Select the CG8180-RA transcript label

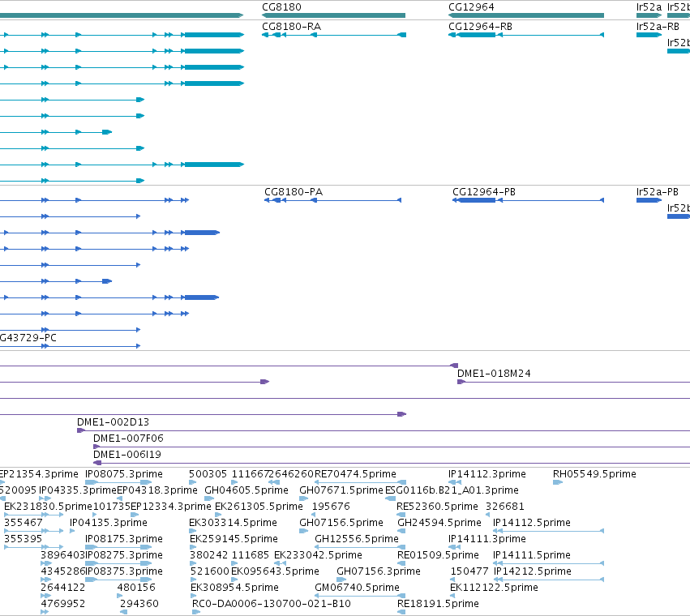point(291,27)
